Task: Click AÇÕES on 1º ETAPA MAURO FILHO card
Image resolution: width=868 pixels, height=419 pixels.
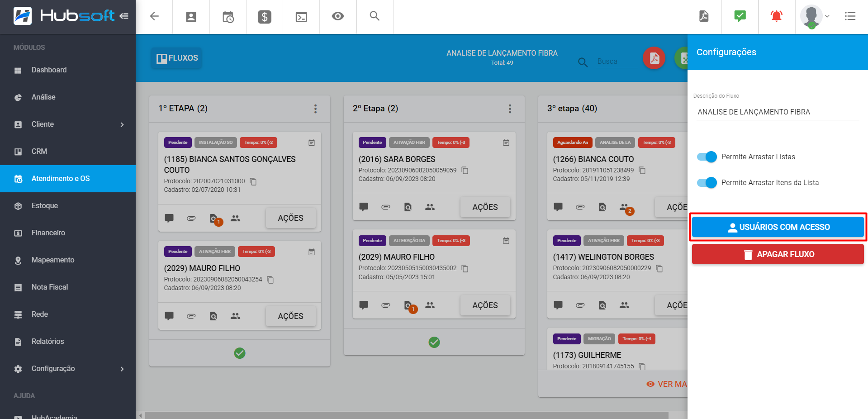Action: pos(290,316)
